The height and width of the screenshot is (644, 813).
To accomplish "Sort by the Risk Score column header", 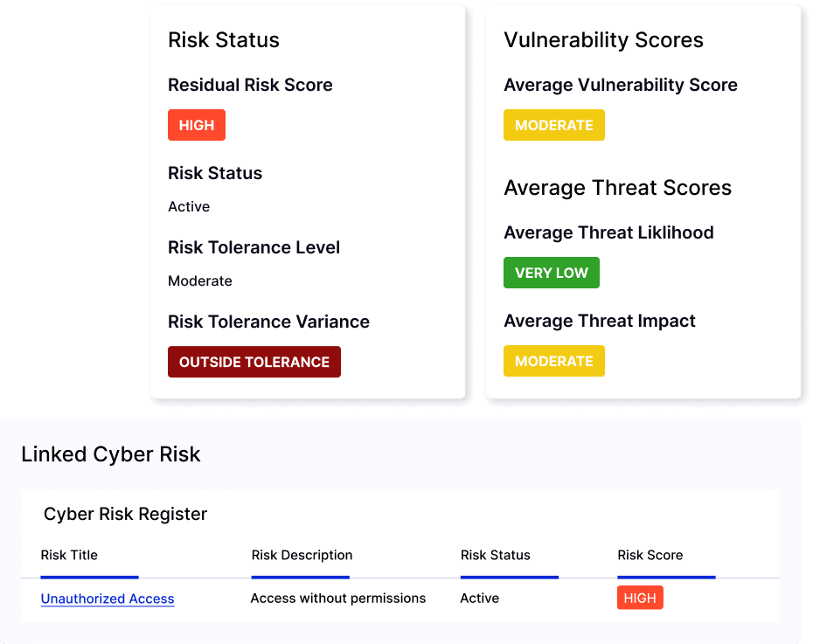I will (650, 555).
